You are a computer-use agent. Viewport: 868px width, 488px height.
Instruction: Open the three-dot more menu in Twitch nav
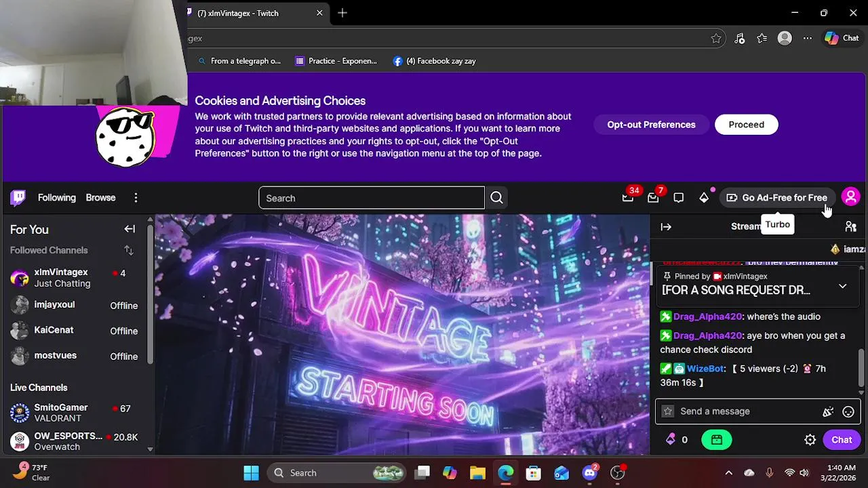136,198
